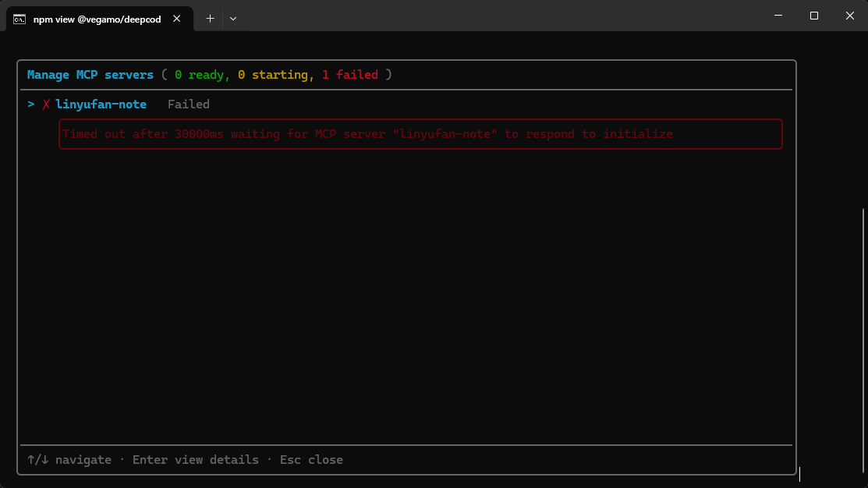The image size is (868, 488).
Task: Close the npm view @vegamo/deepcod tab
Action: 176,19
